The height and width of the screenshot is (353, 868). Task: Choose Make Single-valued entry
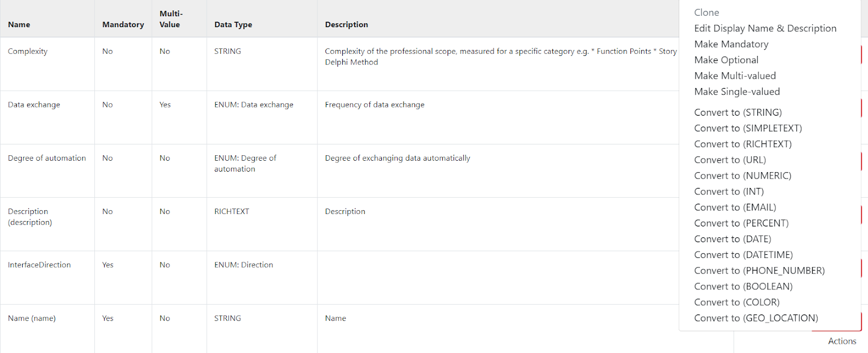point(737,91)
